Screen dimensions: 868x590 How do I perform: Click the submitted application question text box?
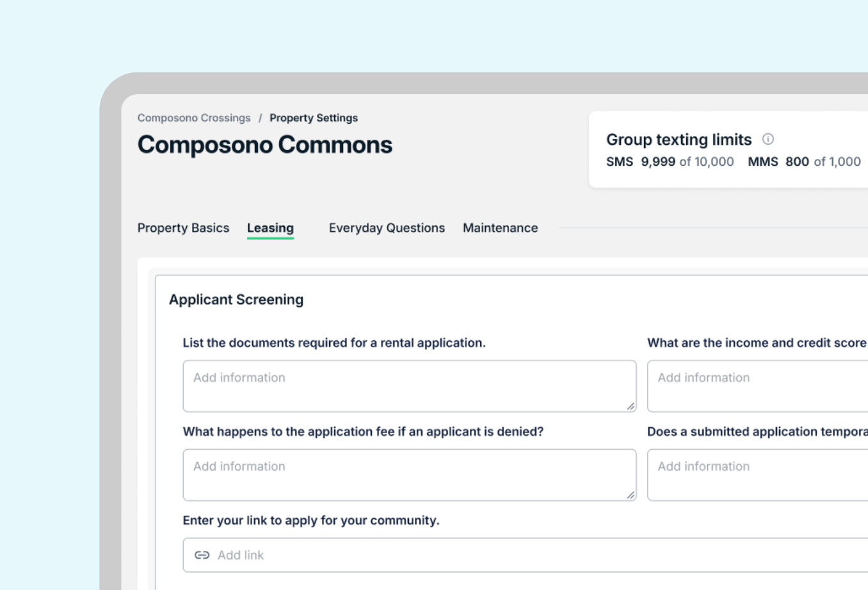point(755,475)
